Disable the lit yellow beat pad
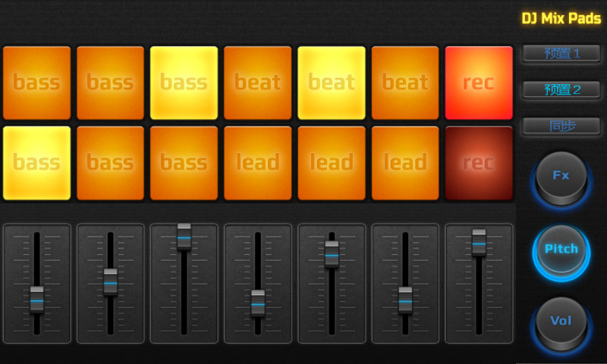This screenshot has width=607, height=364. coord(331,83)
